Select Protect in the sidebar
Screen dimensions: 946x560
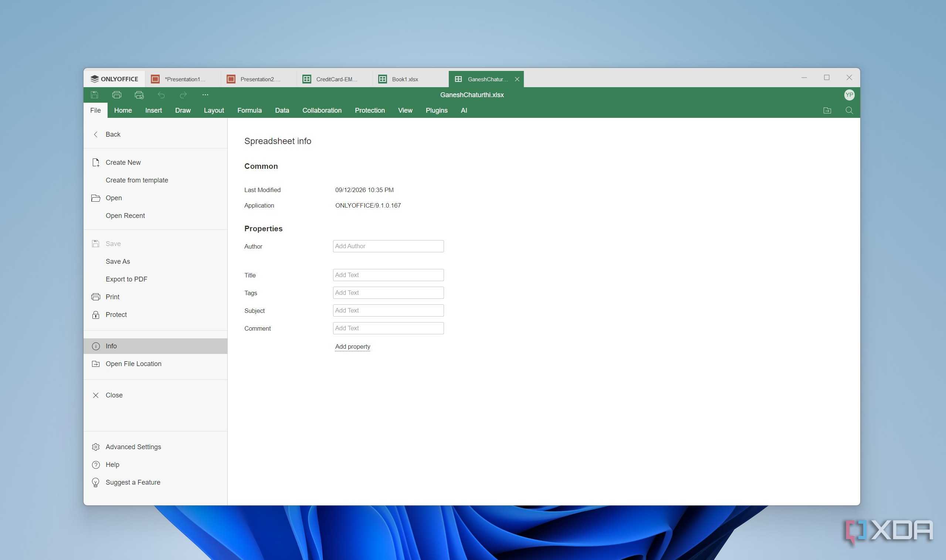point(155,315)
